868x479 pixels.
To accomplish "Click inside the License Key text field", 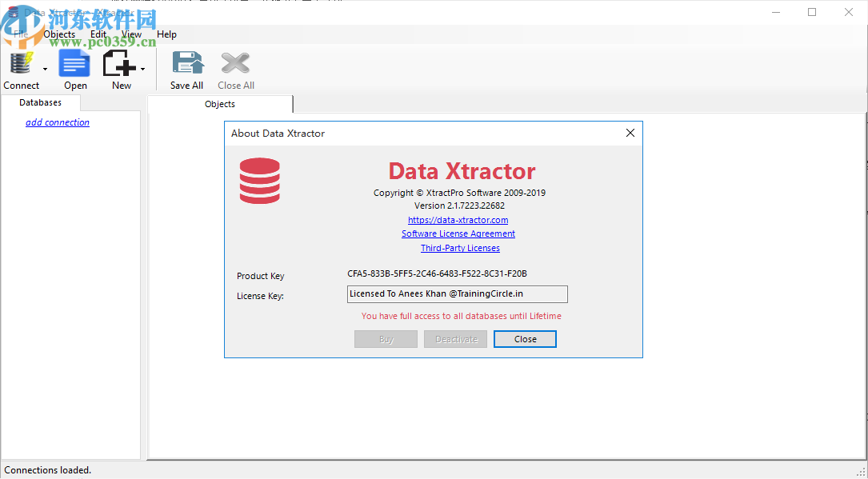I will [x=458, y=294].
